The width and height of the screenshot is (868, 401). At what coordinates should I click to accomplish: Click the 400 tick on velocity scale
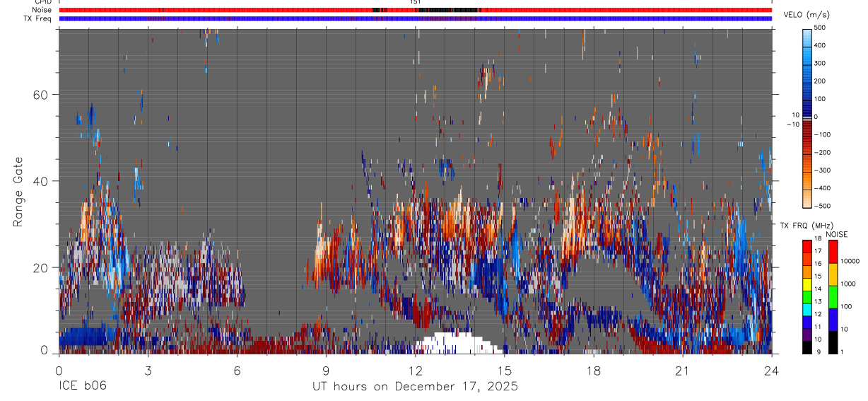point(821,45)
